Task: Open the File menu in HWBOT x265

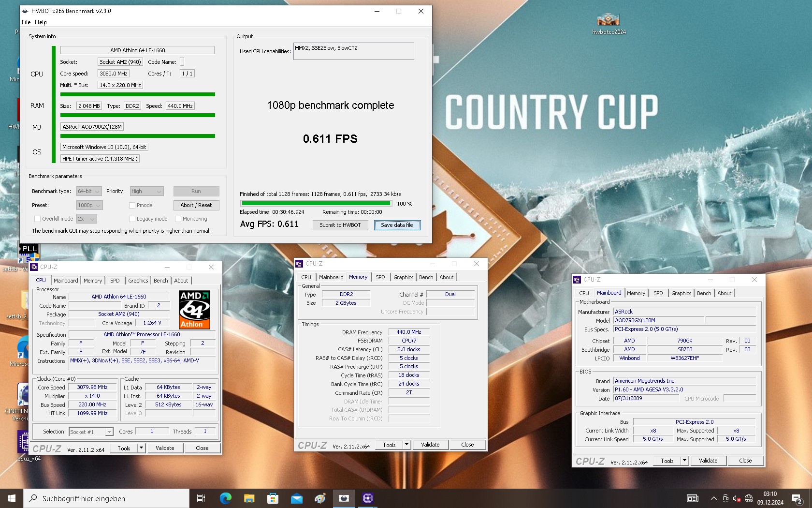Action: click(26, 22)
